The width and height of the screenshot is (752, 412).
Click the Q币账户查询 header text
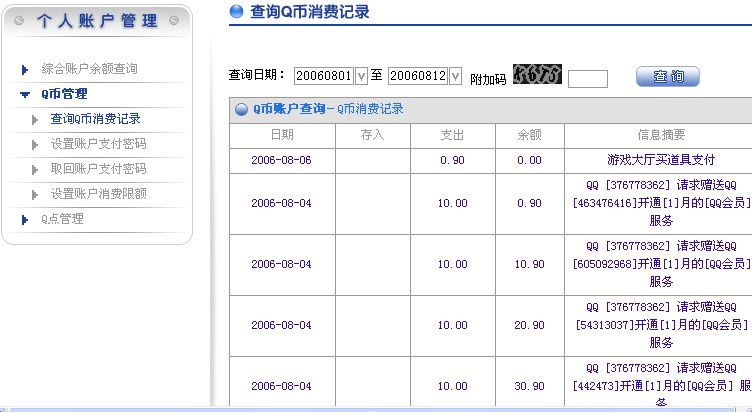click(290, 109)
